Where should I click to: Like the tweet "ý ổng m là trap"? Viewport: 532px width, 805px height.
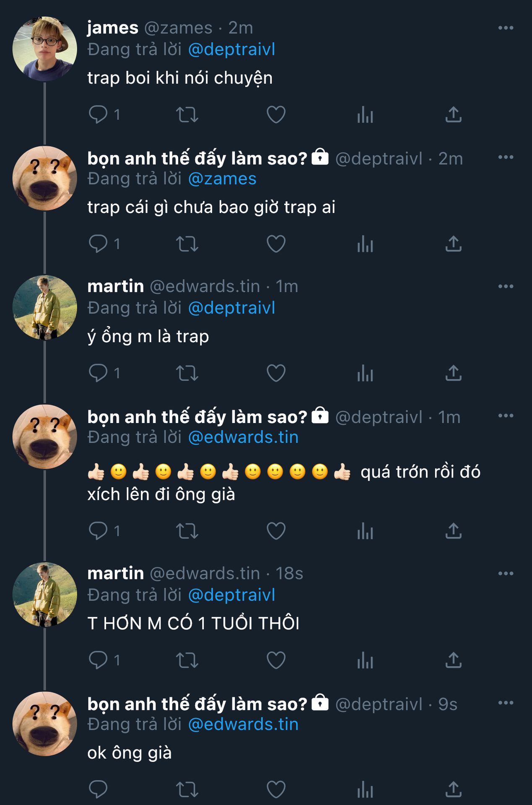point(276,373)
